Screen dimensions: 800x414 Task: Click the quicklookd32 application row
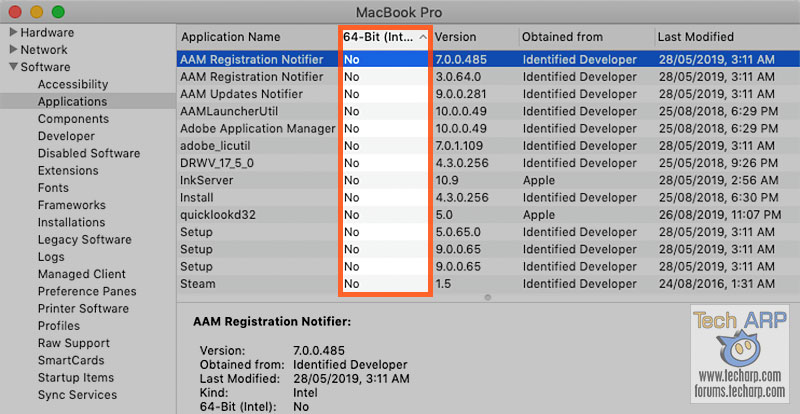pyautogui.click(x=219, y=215)
